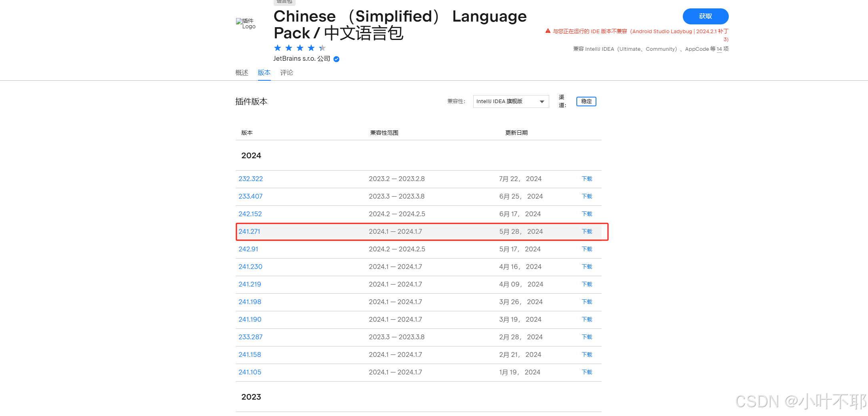Click the plugin logo image
This screenshot has height=416, width=868.
click(x=246, y=24)
